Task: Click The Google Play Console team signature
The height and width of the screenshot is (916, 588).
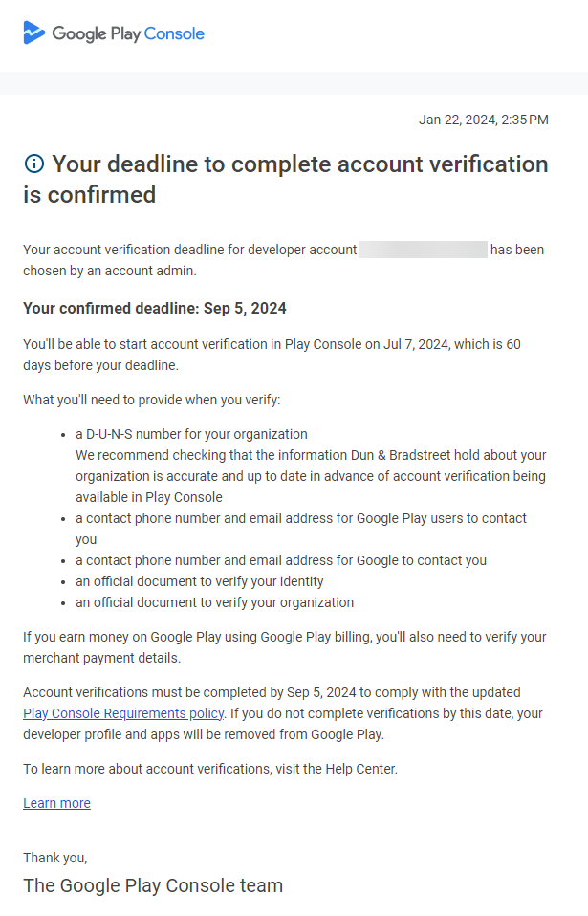Action: 153,885
